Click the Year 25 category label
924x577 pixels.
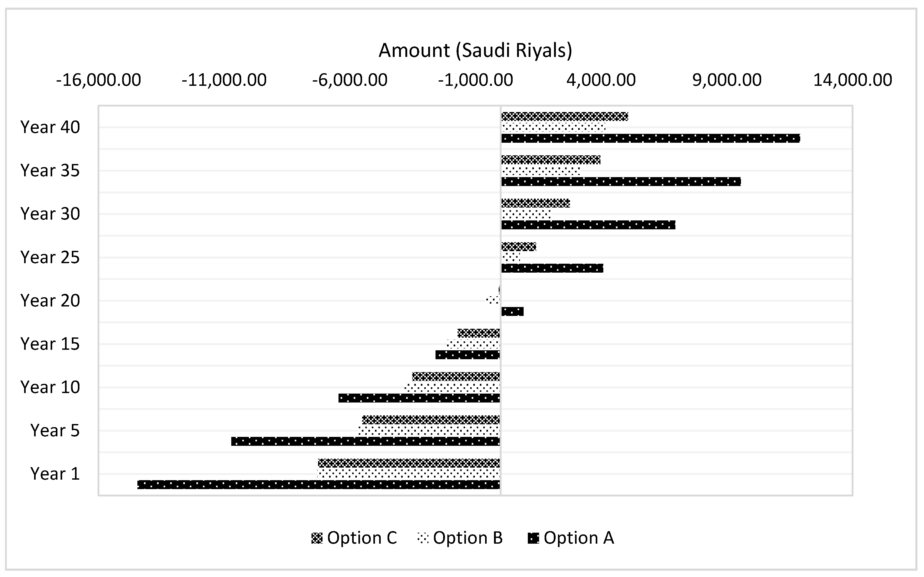[x=50, y=257]
